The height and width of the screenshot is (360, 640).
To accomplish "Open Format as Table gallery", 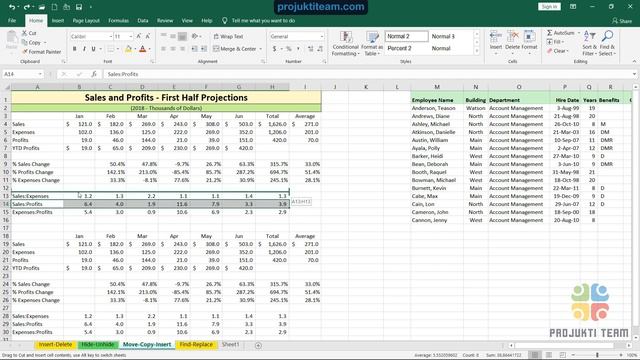I will coord(372,43).
